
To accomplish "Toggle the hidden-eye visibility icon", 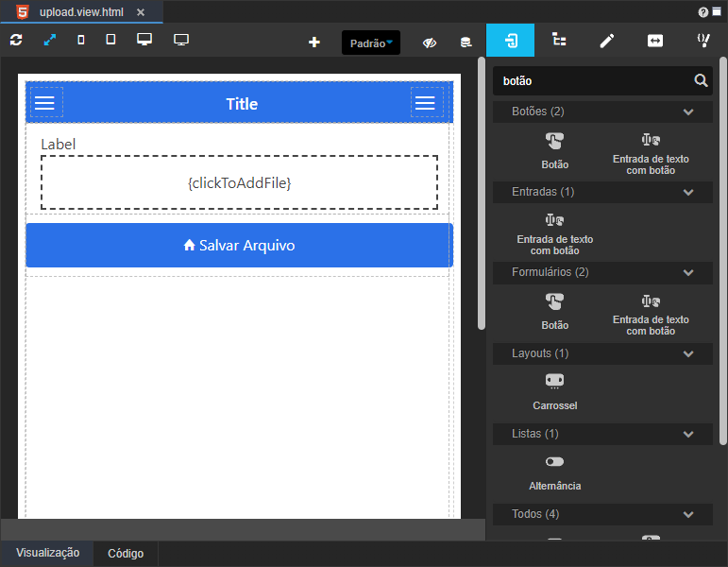I will click(430, 43).
